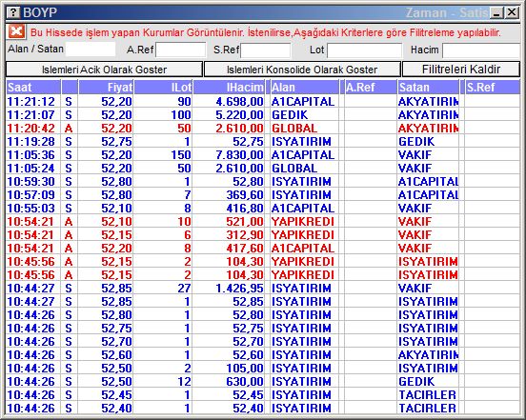
Task: Click hacim value 630,00
Action: point(245,382)
